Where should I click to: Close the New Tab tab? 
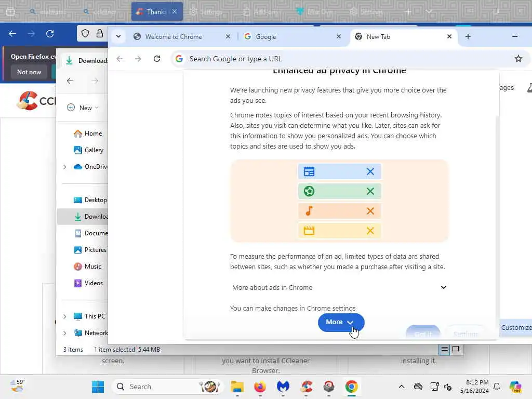(x=449, y=36)
